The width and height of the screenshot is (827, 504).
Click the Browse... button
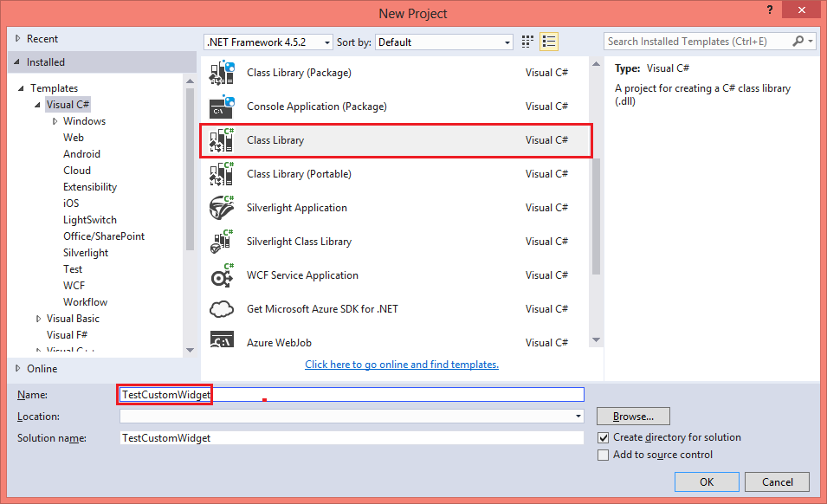pos(633,417)
